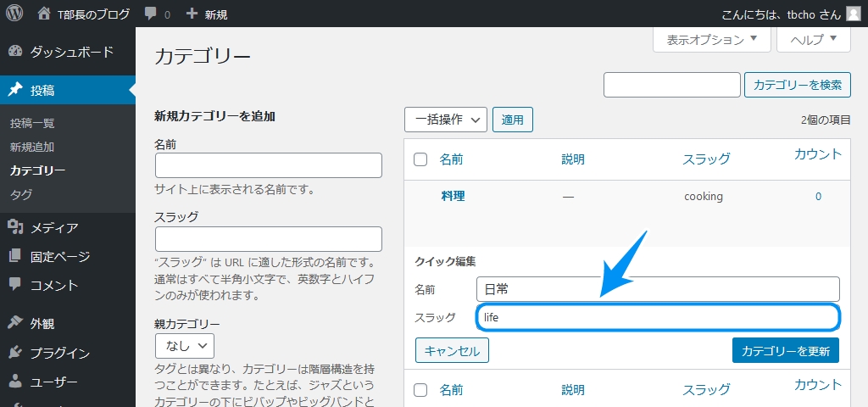Open the 投稿一覧 submenu item
The height and width of the screenshot is (407, 868).
[x=32, y=124]
